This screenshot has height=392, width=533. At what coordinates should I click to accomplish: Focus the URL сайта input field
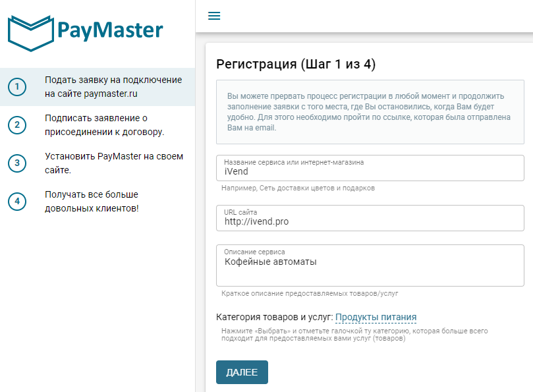coord(370,218)
